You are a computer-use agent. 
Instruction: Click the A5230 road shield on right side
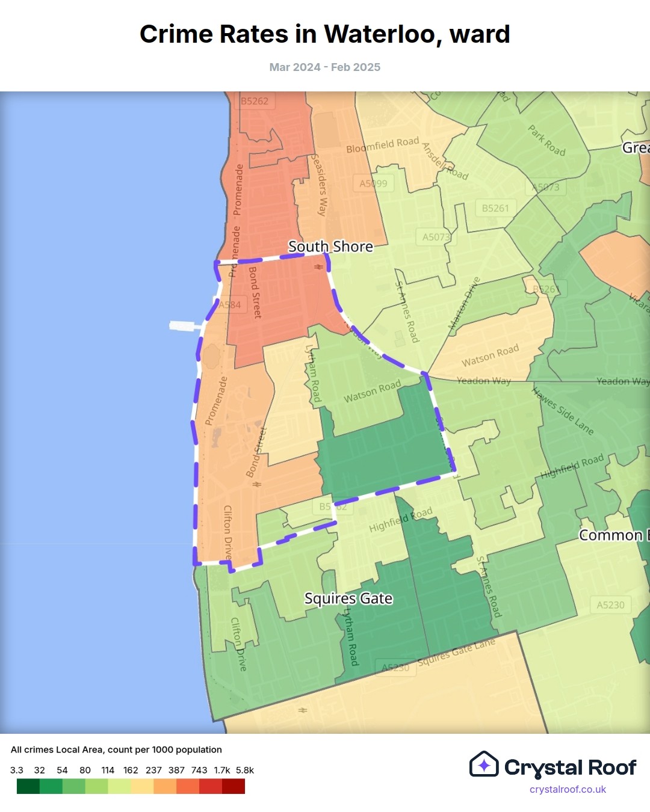point(610,605)
